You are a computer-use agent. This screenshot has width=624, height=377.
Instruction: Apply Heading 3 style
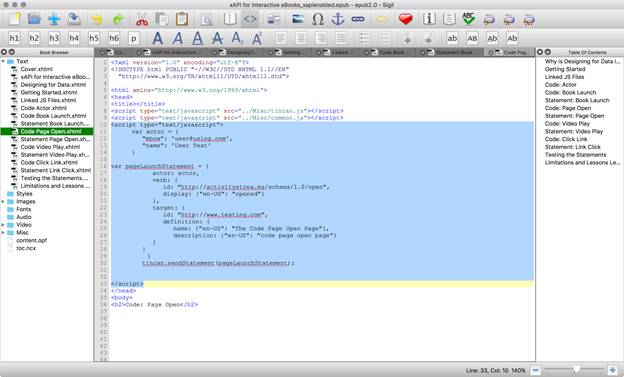tap(54, 38)
